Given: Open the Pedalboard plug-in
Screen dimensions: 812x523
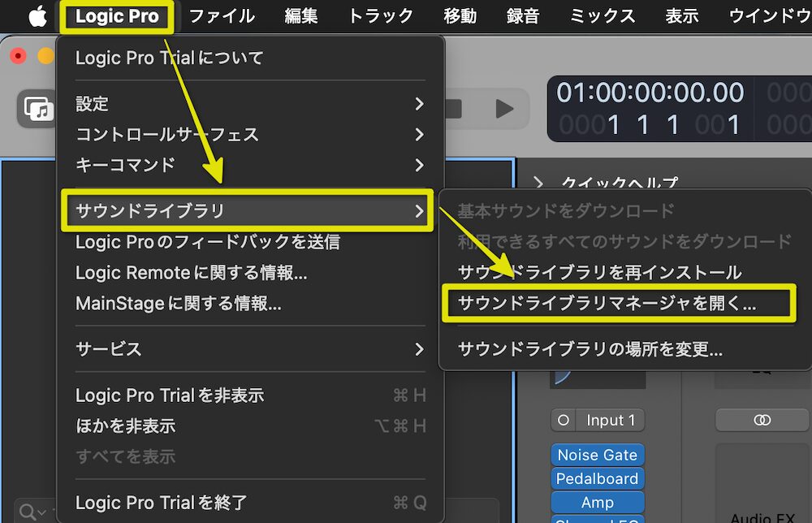Looking at the screenshot, I should click(598, 478).
